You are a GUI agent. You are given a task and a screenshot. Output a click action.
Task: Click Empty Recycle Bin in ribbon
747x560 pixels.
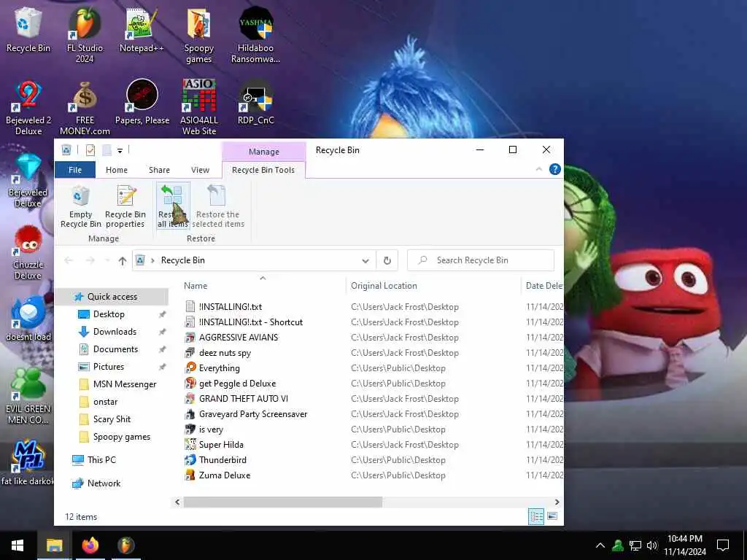(x=80, y=206)
